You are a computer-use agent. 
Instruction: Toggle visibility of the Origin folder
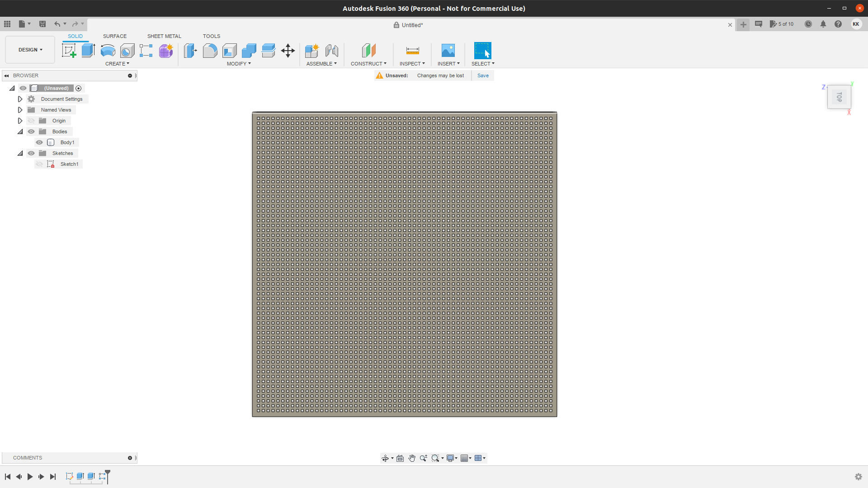[31, 121]
